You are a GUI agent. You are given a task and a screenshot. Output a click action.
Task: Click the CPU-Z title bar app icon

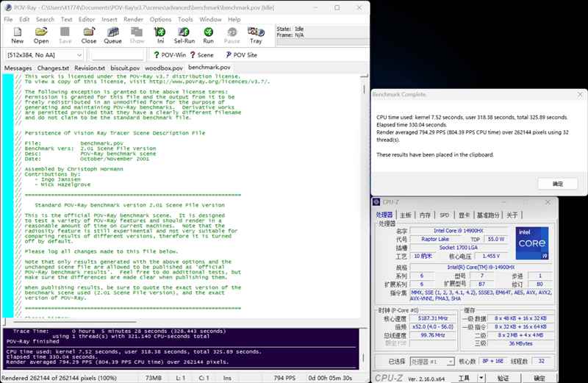click(376, 202)
